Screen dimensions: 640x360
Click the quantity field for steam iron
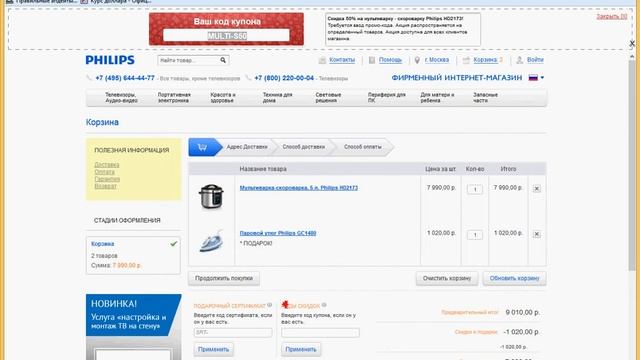(x=475, y=235)
